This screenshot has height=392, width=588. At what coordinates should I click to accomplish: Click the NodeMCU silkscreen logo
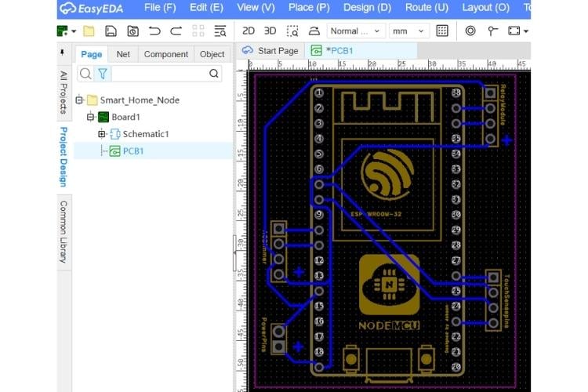[389, 285]
